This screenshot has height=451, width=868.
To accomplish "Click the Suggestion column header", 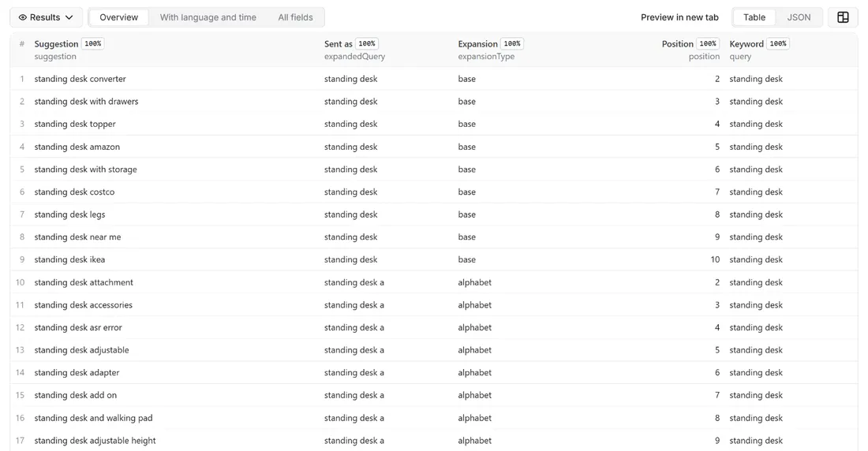I will (56, 43).
